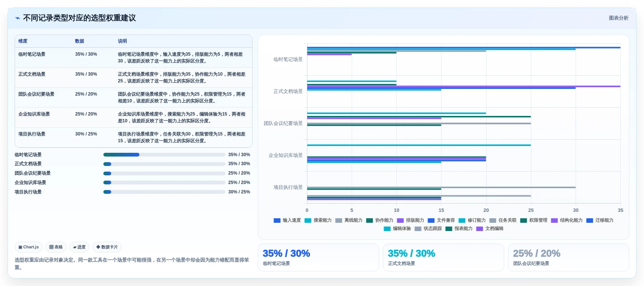644x286 pixels.
Task: Click the 图表分析 label in the header
Action: pyautogui.click(x=618, y=18)
